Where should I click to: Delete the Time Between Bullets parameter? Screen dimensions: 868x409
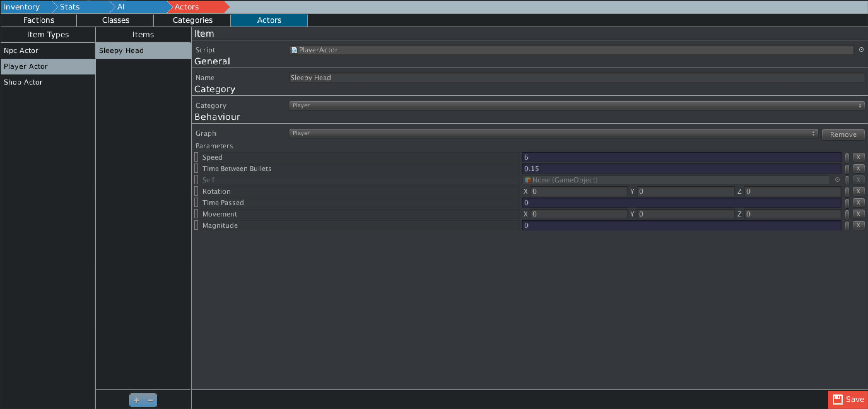(858, 168)
